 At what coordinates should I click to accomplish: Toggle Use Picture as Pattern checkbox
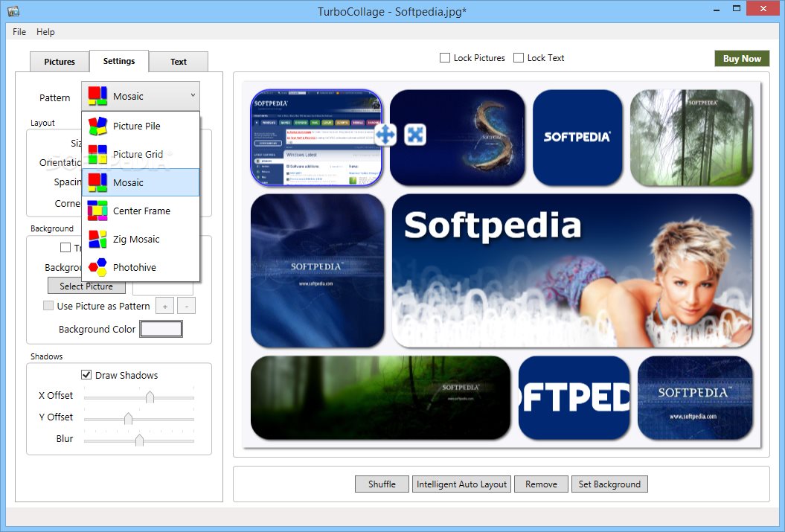[x=48, y=305]
